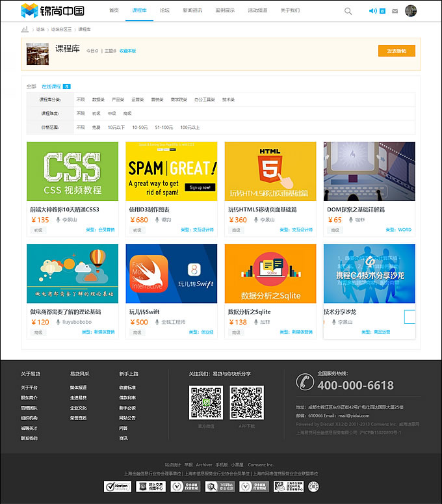The height and width of the screenshot is (504, 442).
Task: Select the 数据类 category filter
Action: pyautogui.click(x=98, y=99)
